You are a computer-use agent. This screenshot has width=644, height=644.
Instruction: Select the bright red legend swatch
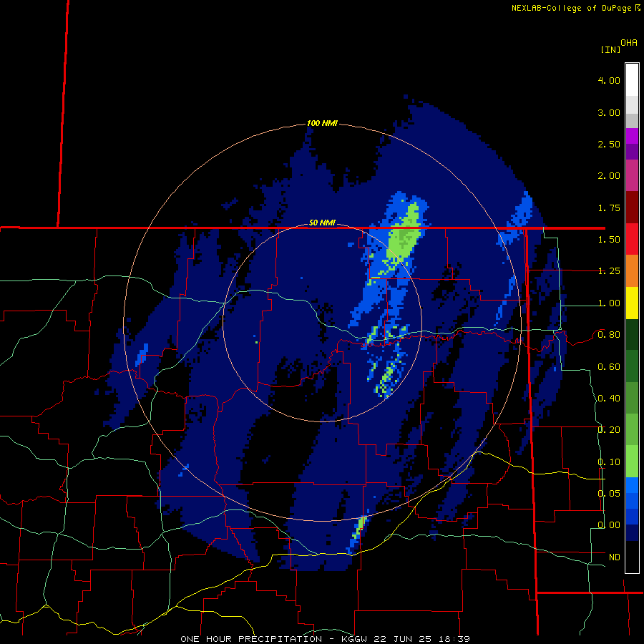[x=632, y=239]
